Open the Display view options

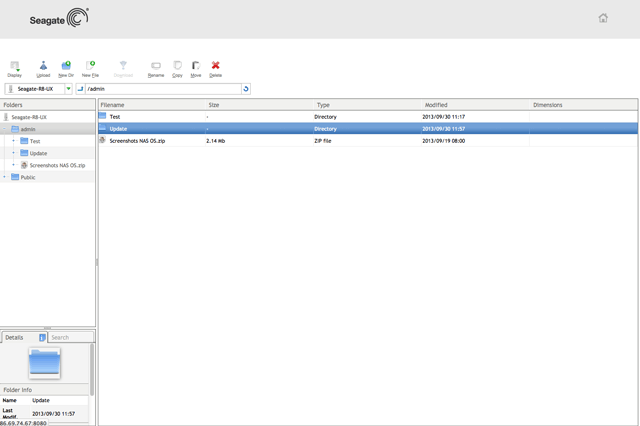click(14, 68)
